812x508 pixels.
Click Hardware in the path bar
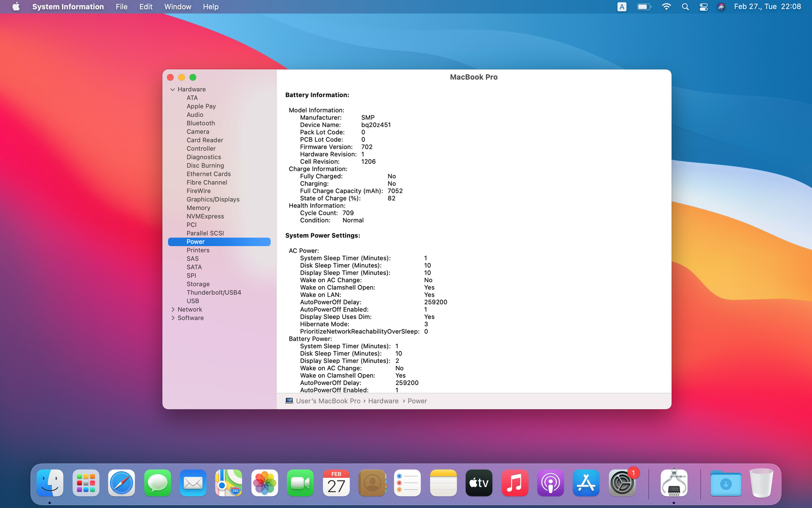point(383,401)
